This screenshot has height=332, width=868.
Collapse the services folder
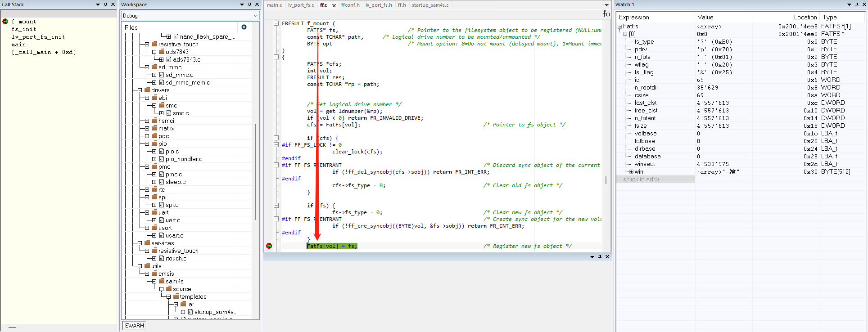pyautogui.click(x=140, y=243)
